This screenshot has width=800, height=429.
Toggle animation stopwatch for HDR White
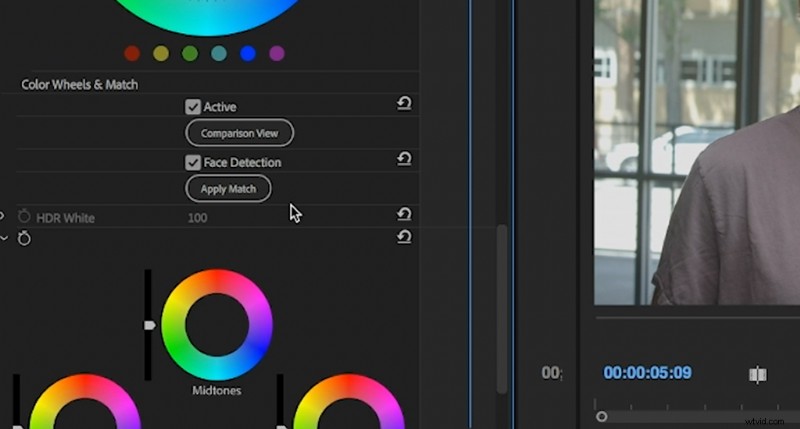pos(24,216)
